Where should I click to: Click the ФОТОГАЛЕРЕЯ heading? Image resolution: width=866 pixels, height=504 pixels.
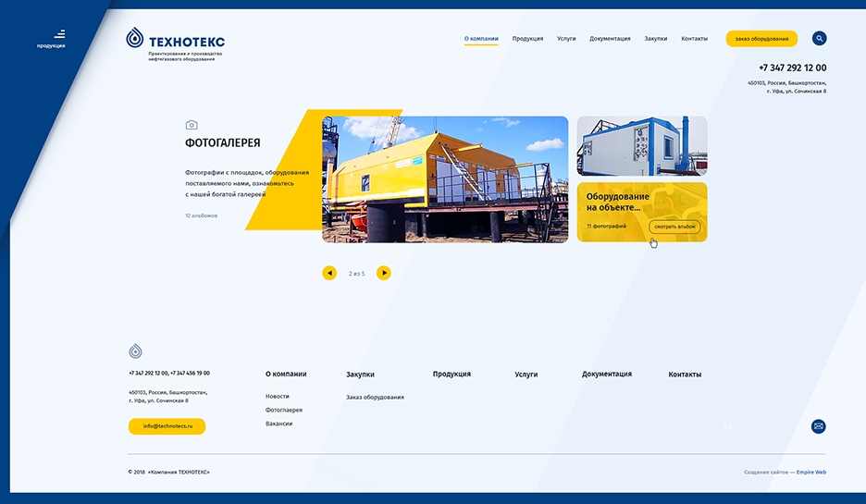pos(223,143)
